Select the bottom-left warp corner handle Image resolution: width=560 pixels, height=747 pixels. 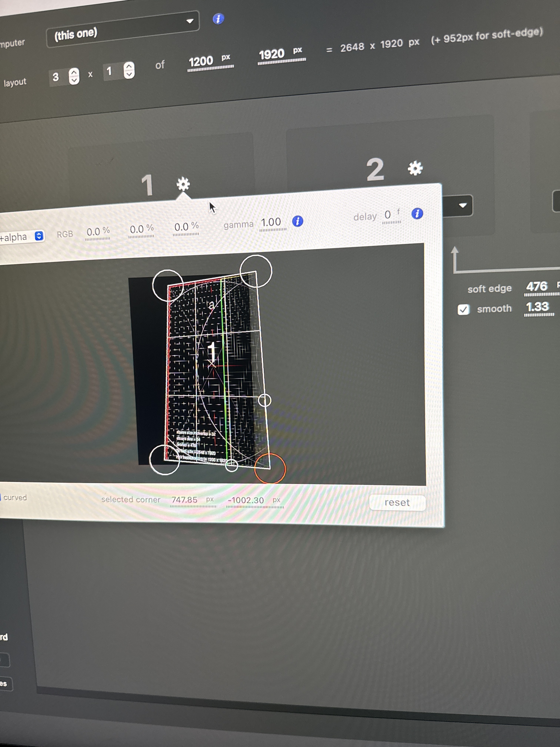pos(164,460)
